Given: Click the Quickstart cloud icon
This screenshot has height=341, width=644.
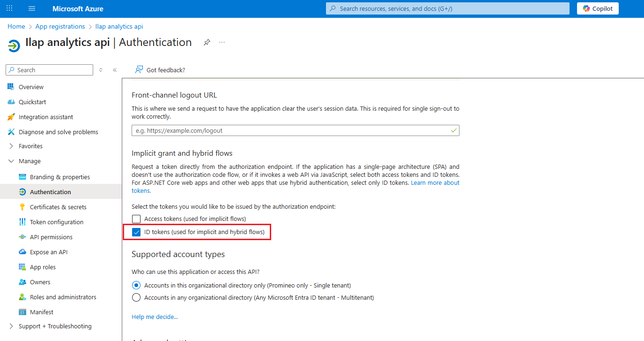Looking at the screenshot, I should (x=11, y=102).
